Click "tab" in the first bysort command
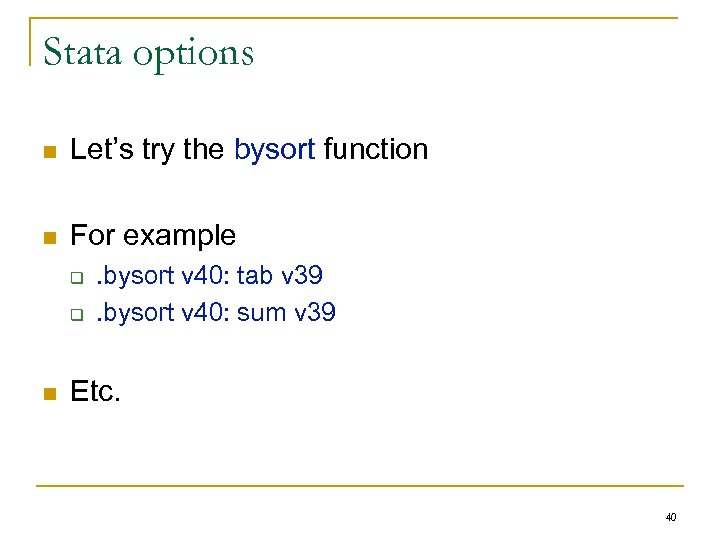 coord(254,274)
